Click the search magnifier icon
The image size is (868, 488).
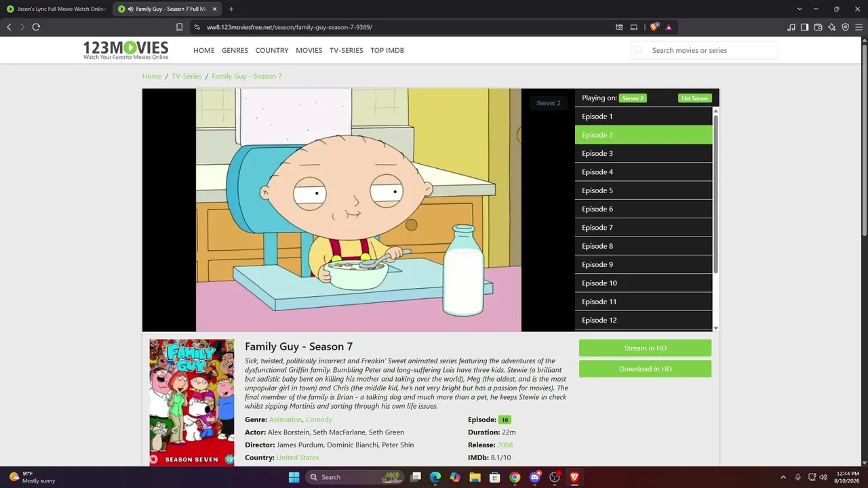click(639, 50)
